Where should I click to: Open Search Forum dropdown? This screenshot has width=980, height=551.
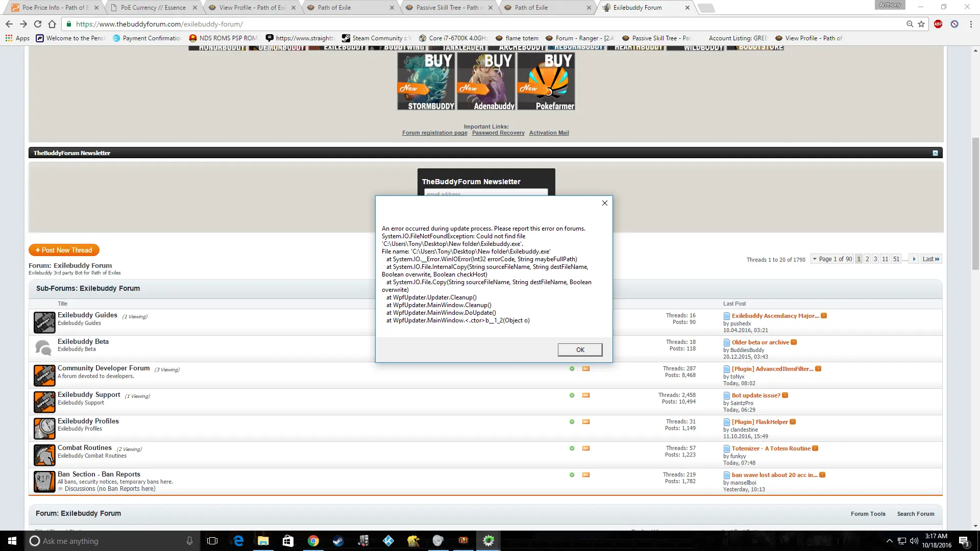(x=916, y=514)
